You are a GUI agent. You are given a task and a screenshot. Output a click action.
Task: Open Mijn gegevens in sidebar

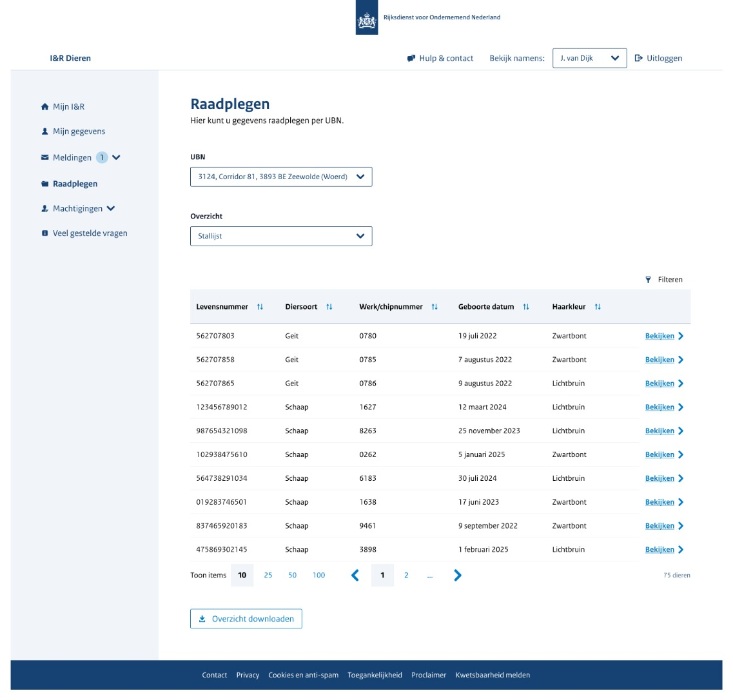pyautogui.click(x=79, y=131)
